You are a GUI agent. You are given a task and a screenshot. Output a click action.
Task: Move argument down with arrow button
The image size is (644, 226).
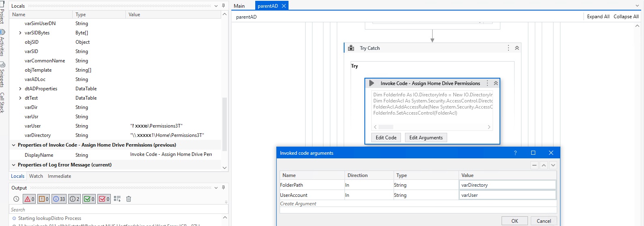pyautogui.click(x=553, y=165)
